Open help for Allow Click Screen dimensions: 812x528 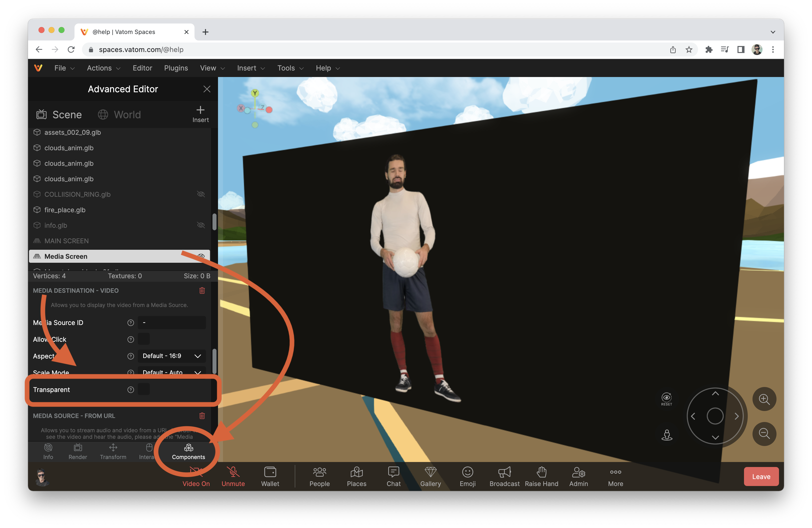(x=130, y=339)
